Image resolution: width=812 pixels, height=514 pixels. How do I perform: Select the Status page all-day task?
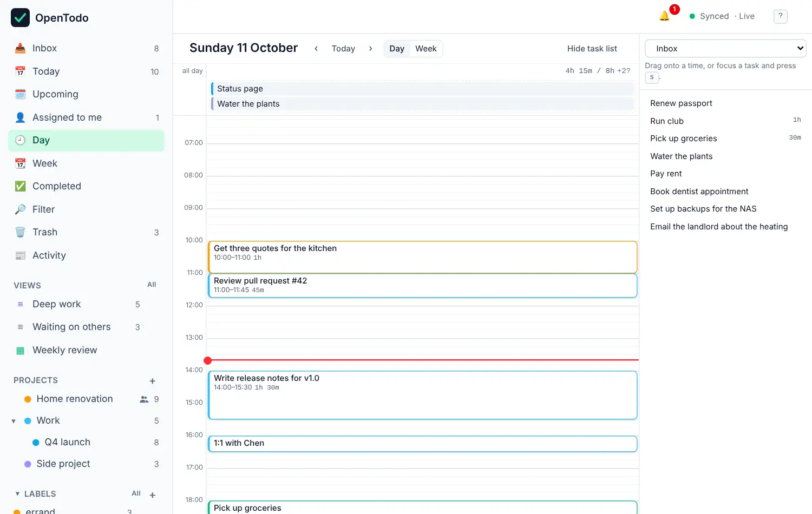[x=422, y=89]
